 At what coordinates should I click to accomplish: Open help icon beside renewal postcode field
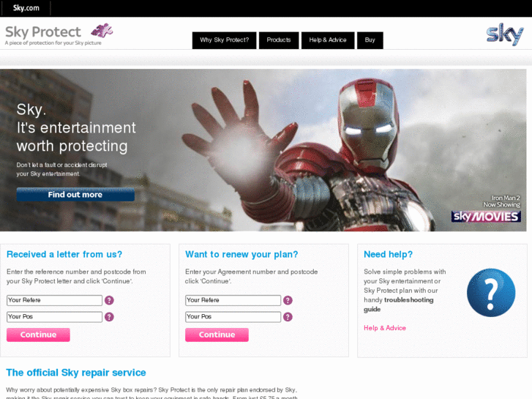click(x=288, y=317)
